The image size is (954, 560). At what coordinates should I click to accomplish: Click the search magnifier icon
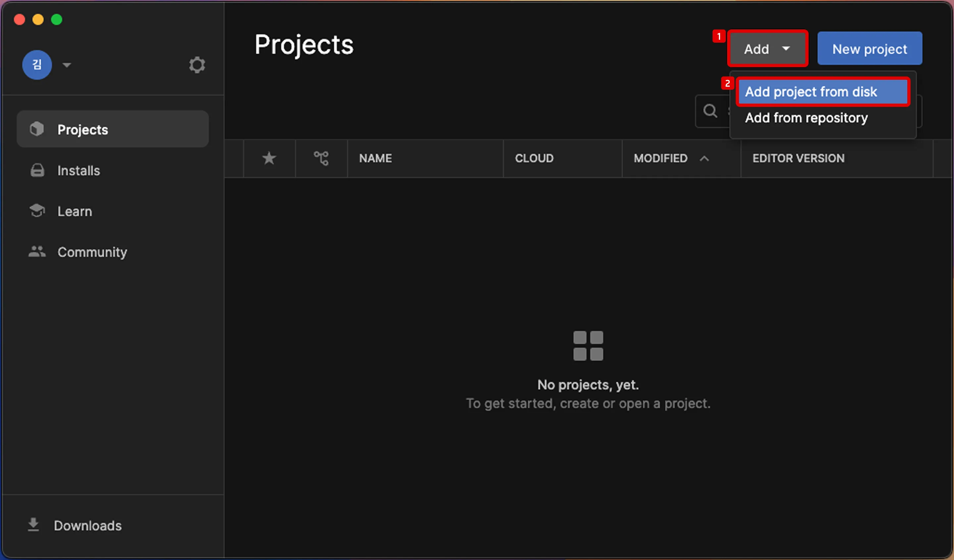pos(710,111)
